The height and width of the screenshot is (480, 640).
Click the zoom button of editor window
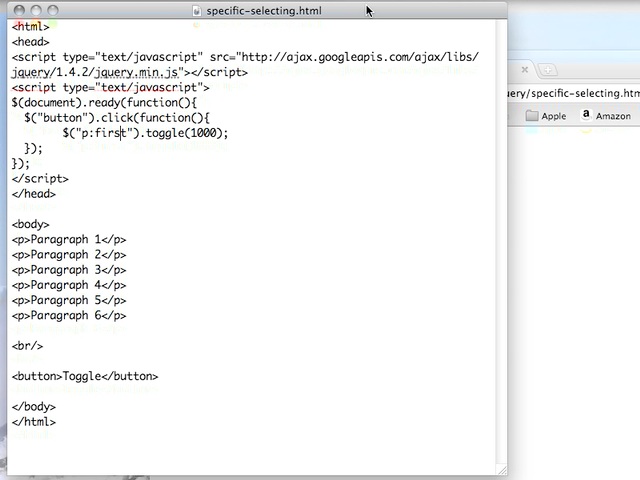53,10
